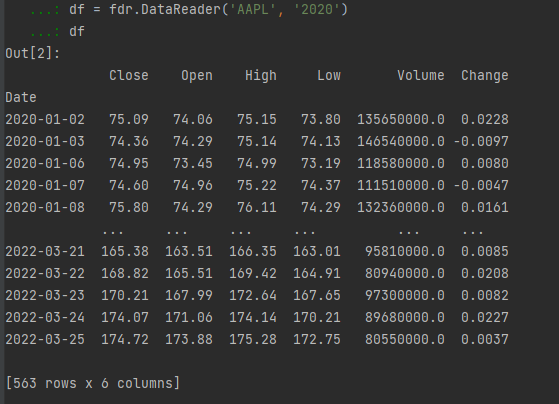Click the Change value 0.0037
This screenshot has width=559, height=404.
tap(485, 339)
